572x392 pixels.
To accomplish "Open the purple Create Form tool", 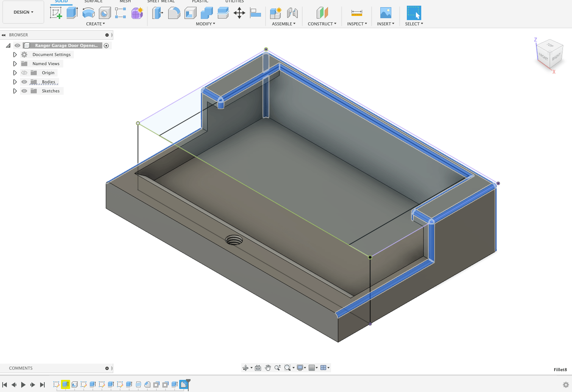I will pos(137,13).
